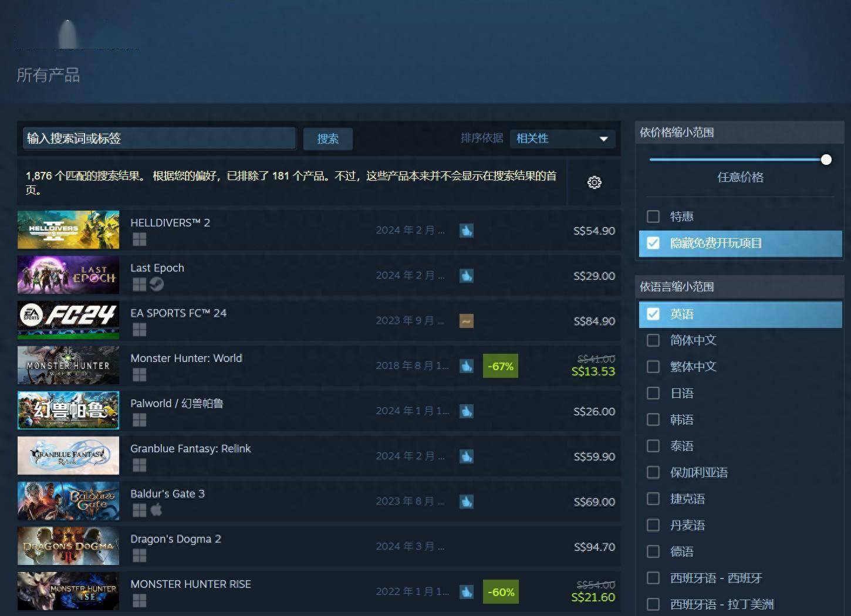Open the Last Epoch capsule thumbnail
Viewport: 851px width, 616px height.
coord(68,275)
